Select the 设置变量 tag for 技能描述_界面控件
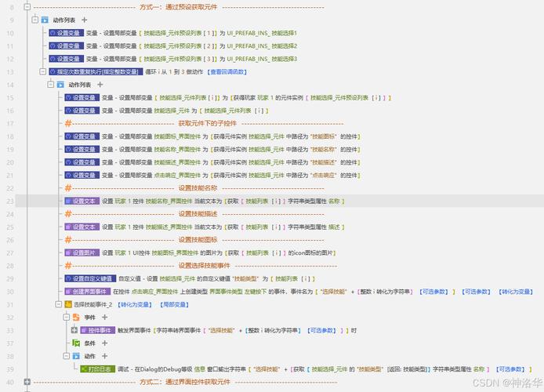This screenshot has height=392, width=544. tap(82, 162)
